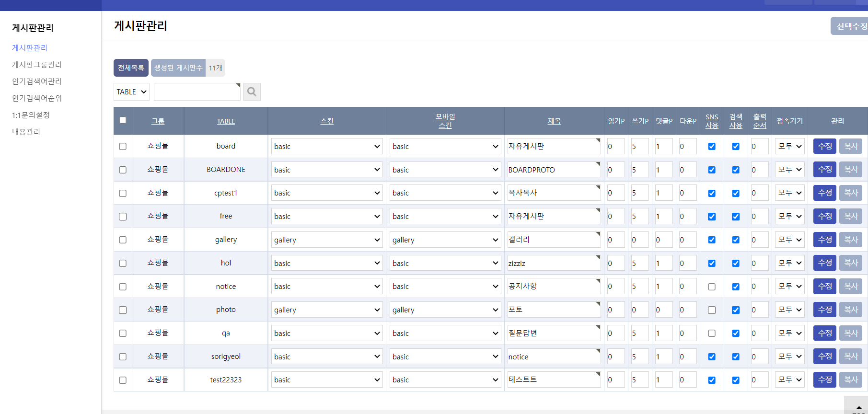This screenshot has width=868, height=414.
Task: Click the '11개' board count label
Action: (x=215, y=68)
